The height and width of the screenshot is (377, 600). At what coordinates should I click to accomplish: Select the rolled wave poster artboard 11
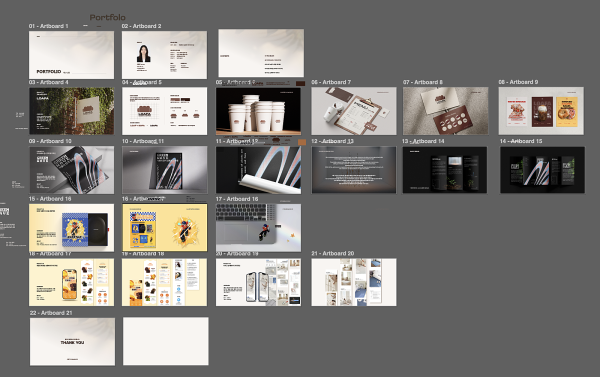[258, 170]
